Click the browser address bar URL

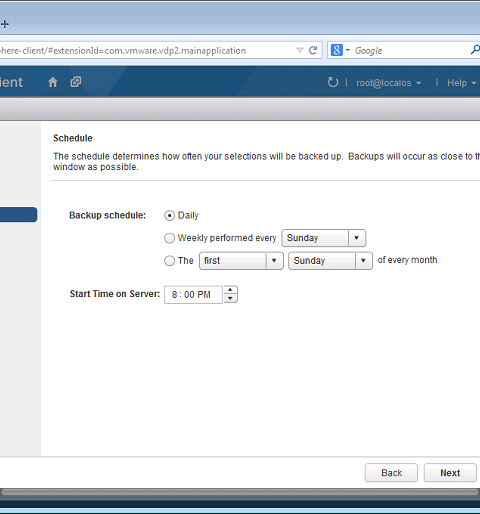123,51
